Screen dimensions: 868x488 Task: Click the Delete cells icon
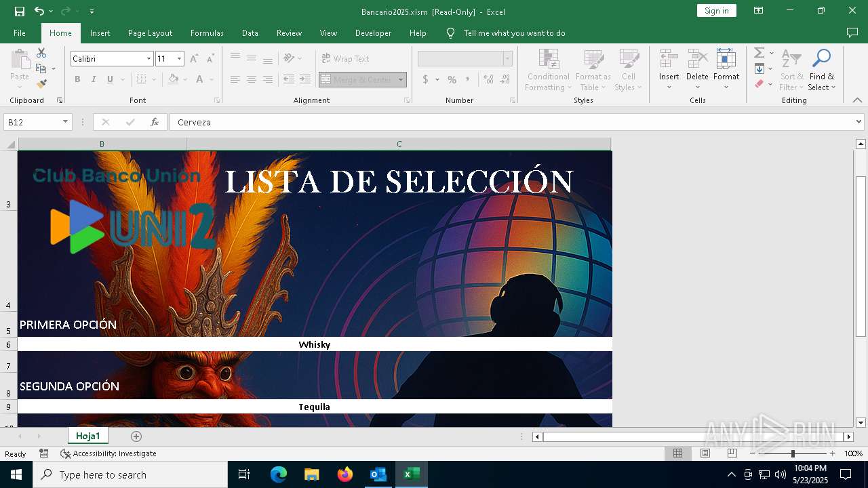click(x=697, y=59)
